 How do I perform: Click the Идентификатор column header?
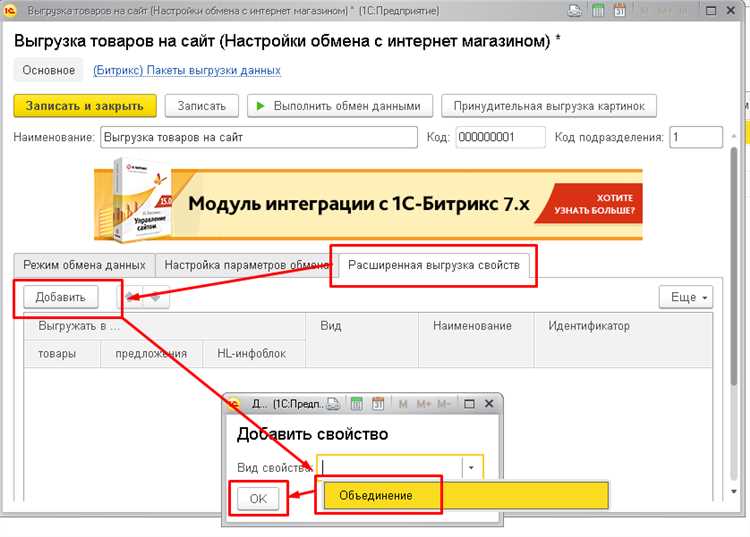click(623, 340)
